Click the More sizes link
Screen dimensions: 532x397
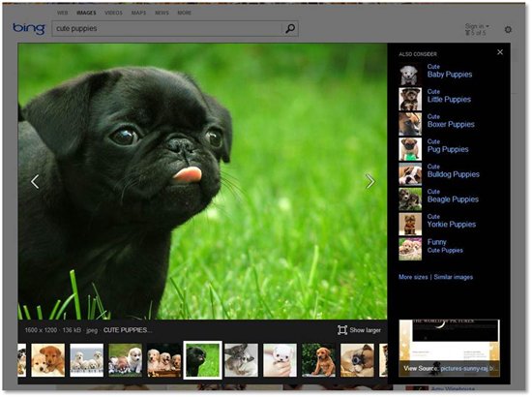click(413, 277)
